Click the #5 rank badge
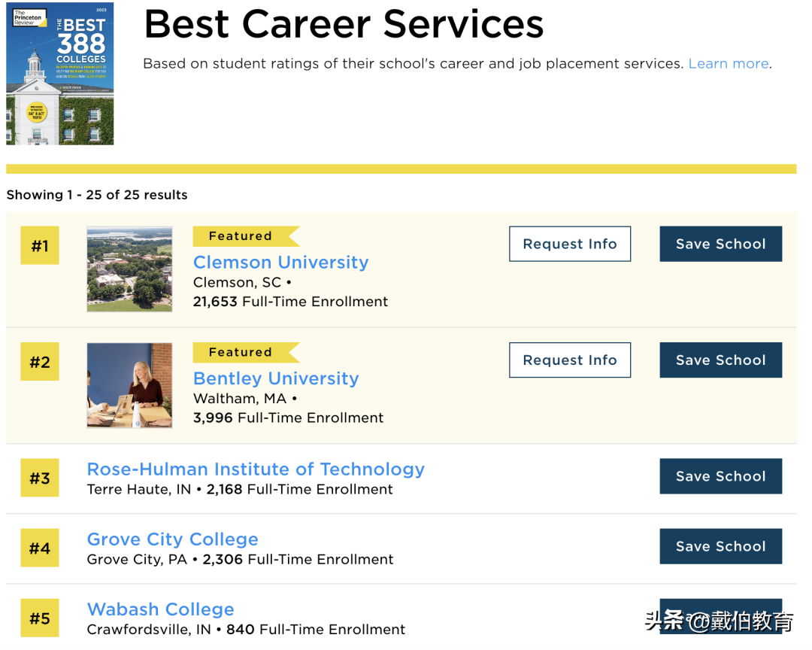 coord(40,618)
